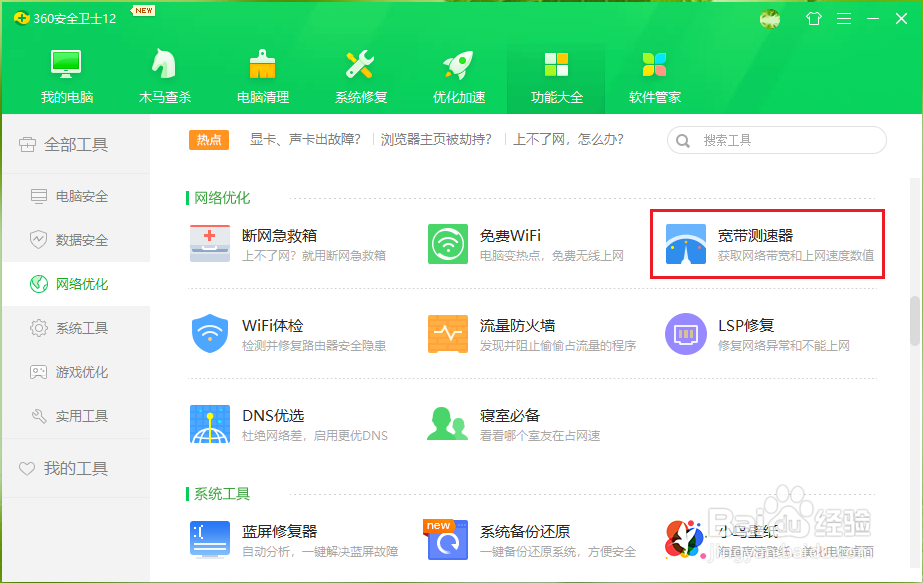Screen dimensions: 923x583
Task: Open the main menu hamburger icon
Action: 844,19
